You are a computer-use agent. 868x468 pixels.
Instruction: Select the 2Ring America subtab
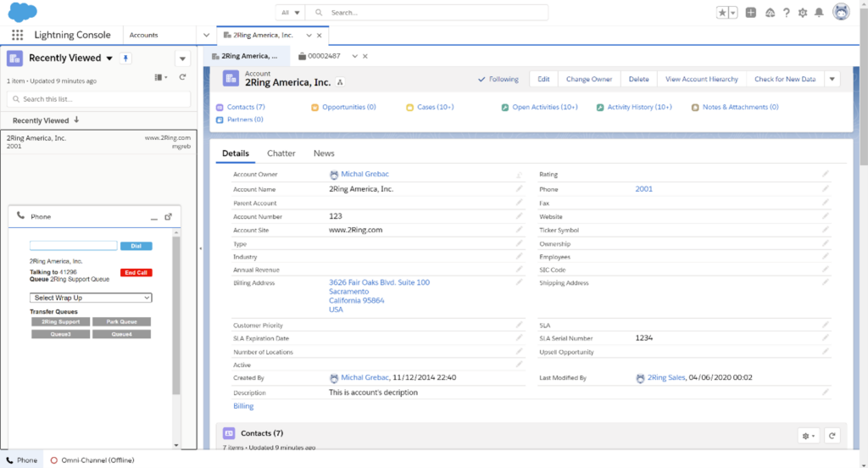[x=247, y=57]
